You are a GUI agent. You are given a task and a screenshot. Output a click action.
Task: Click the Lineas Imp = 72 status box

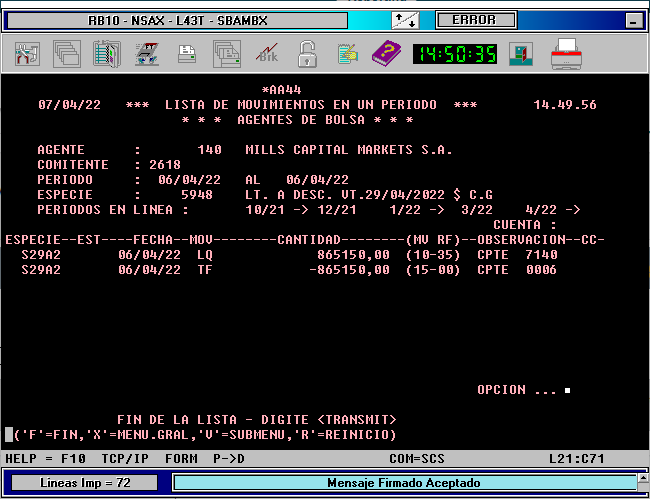(85, 483)
